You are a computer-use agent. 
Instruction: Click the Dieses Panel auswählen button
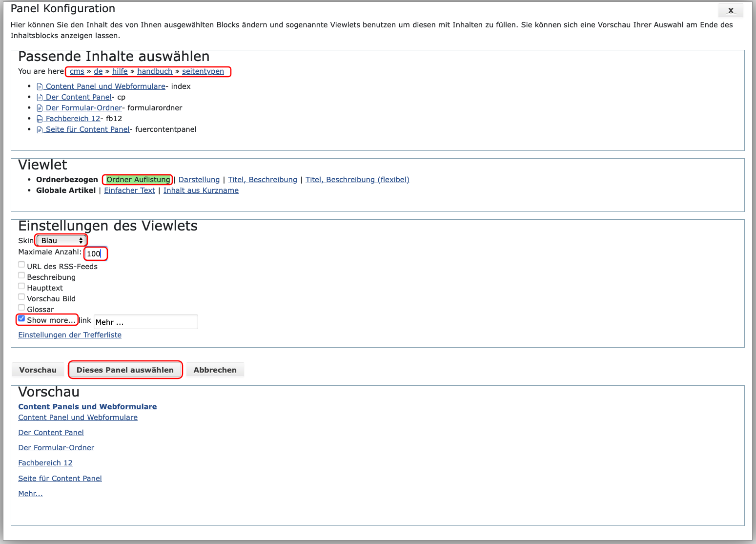coord(125,370)
